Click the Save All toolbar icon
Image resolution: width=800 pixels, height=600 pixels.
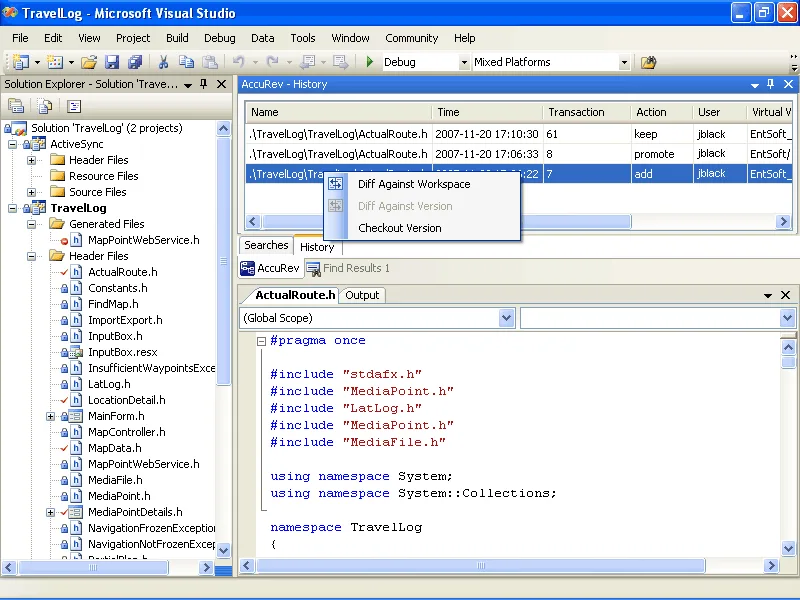point(135,62)
